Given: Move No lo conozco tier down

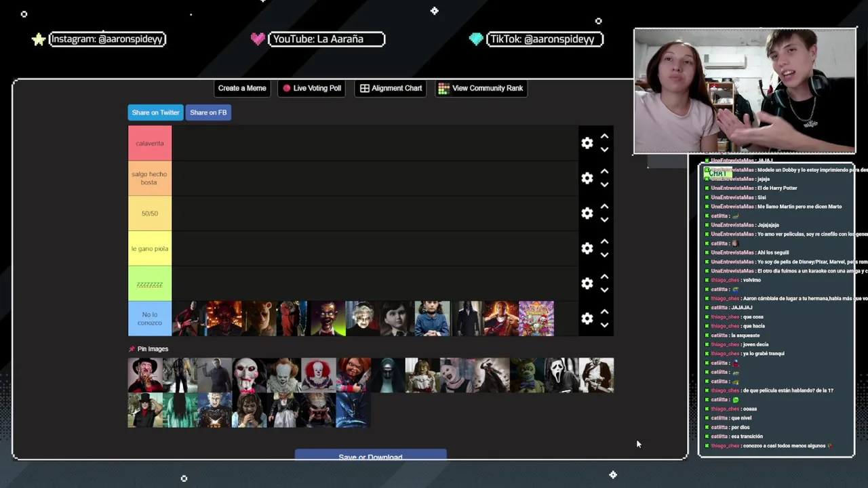Looking at the screenshot, I should click(604, 325).
